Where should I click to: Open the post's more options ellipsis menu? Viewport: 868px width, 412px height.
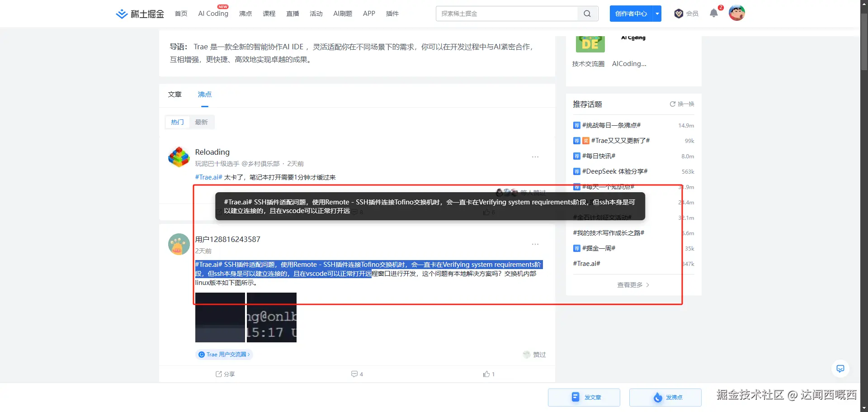coord(535,244)
